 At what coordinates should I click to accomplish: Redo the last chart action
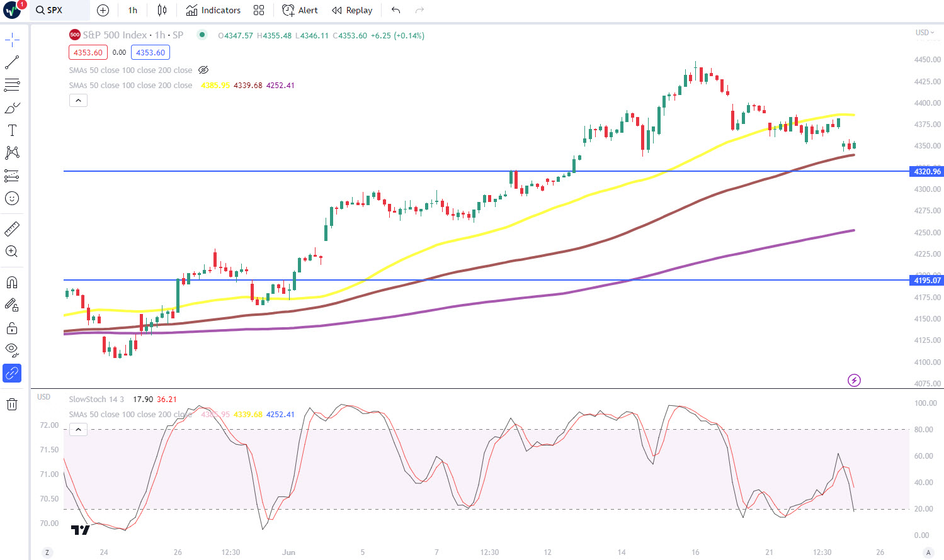click(x=420, y=10)
